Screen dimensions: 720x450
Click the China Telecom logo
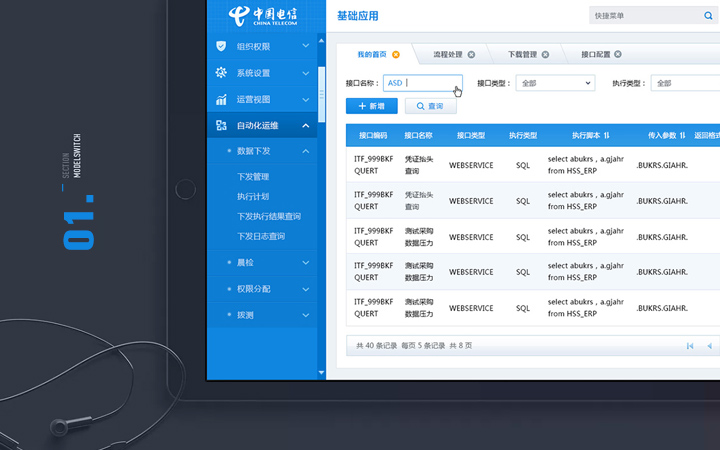coord(263,16)
